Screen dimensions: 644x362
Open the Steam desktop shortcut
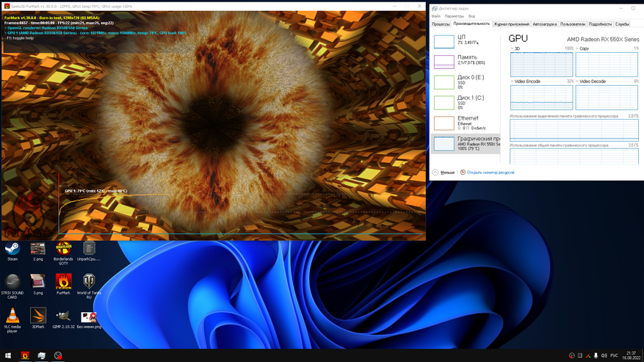[x=12, y=251]
